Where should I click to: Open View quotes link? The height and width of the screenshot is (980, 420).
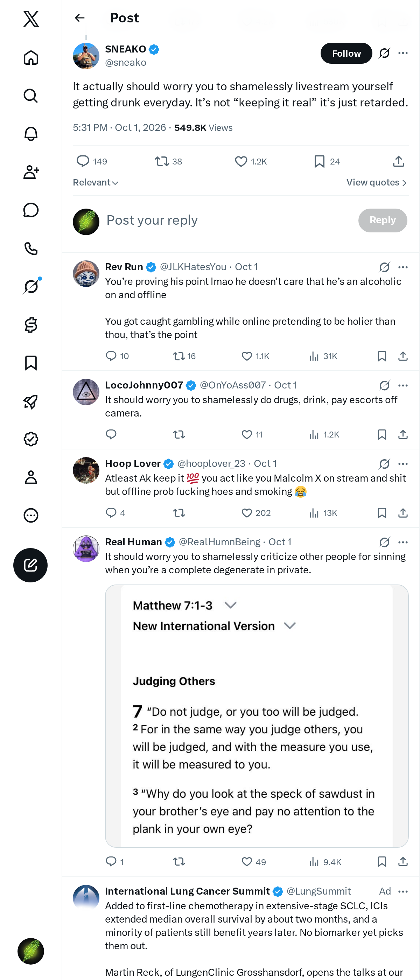point(377,183)
